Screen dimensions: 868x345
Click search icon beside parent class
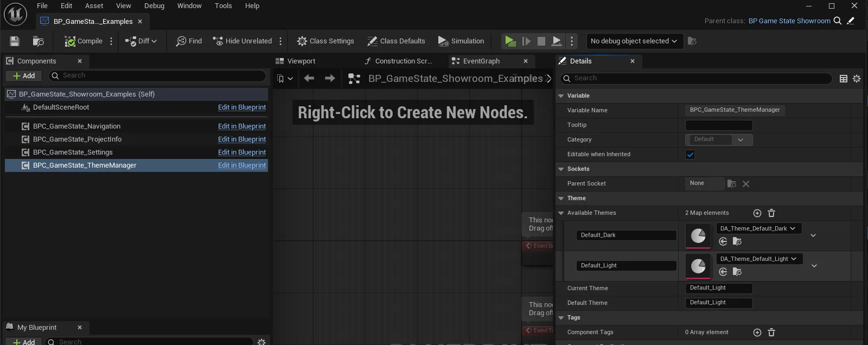point(838,21)
